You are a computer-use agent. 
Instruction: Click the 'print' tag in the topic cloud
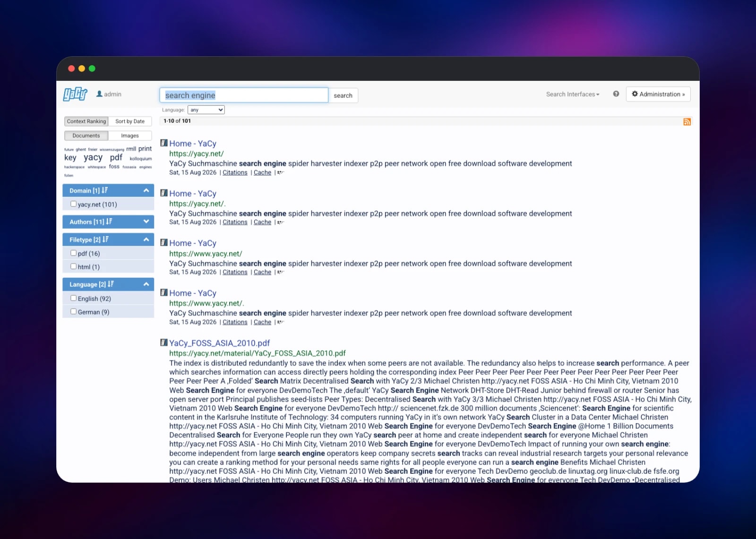[145, 149]
